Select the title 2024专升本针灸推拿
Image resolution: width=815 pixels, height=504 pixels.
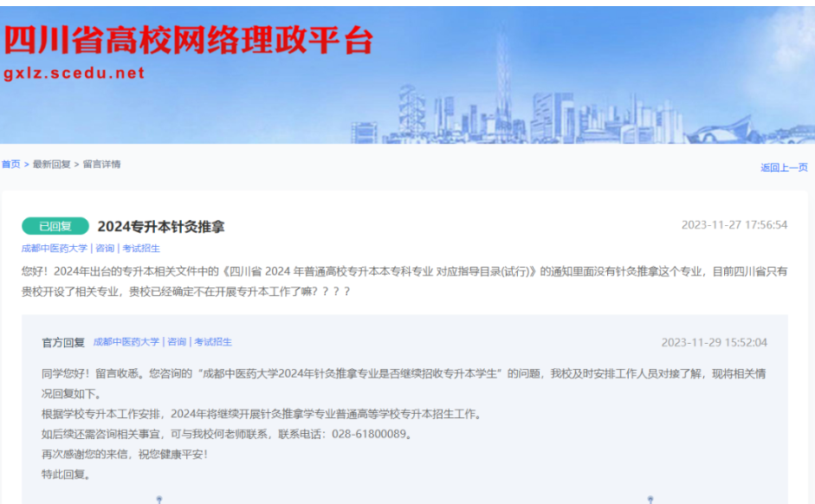click(x=161, y=227)
